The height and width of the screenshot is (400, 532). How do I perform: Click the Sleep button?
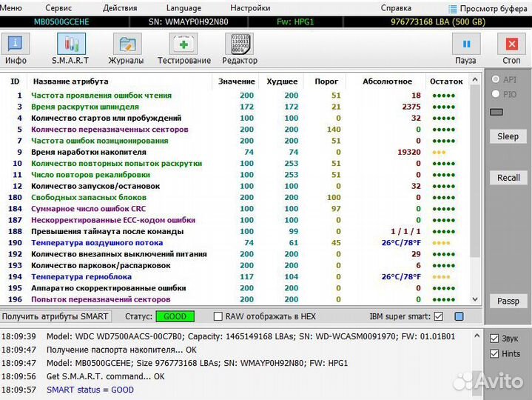508,136
